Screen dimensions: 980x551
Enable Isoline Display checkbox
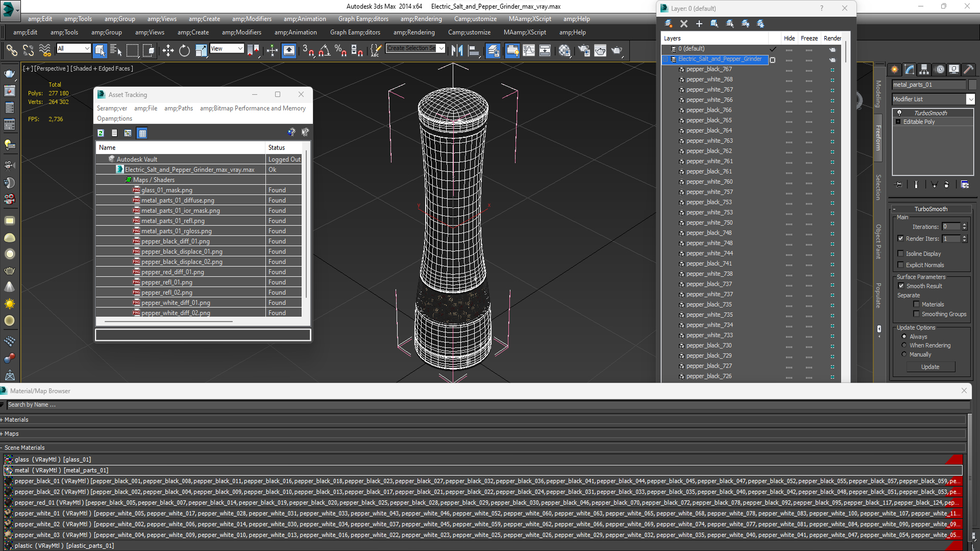pyautogui.click(x=901, y=254)
